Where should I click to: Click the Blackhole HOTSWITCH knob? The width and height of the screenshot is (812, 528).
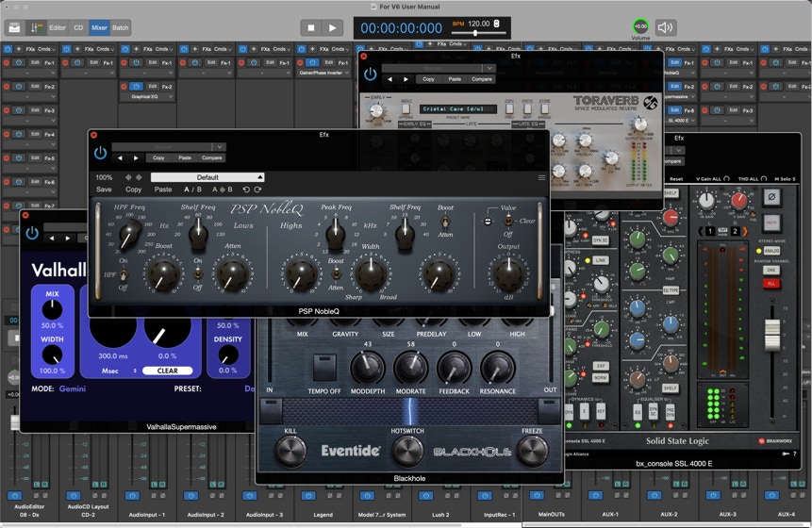[407, 451]
